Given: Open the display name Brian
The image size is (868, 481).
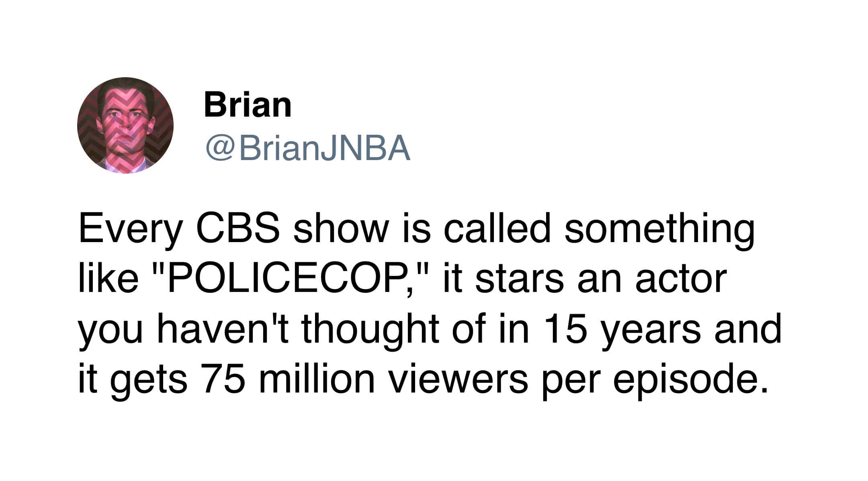Looking at the screenshot, I should [x=248, y=105].
